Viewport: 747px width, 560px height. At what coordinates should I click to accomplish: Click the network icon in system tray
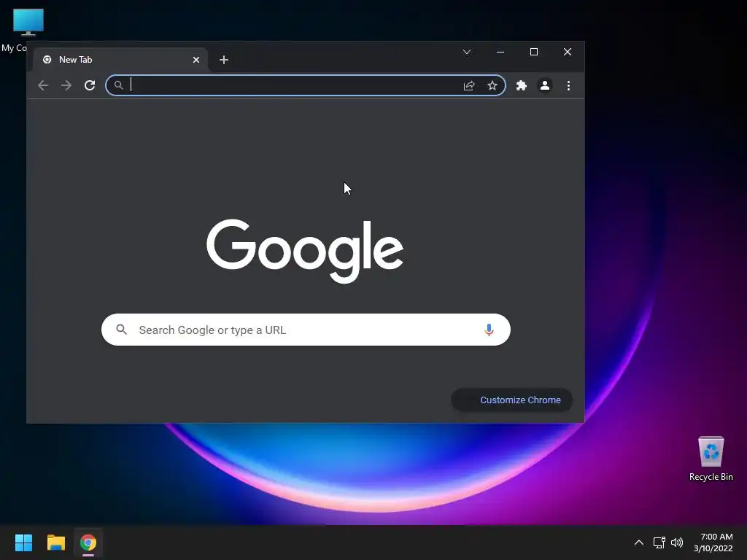[x=659, y=542]
